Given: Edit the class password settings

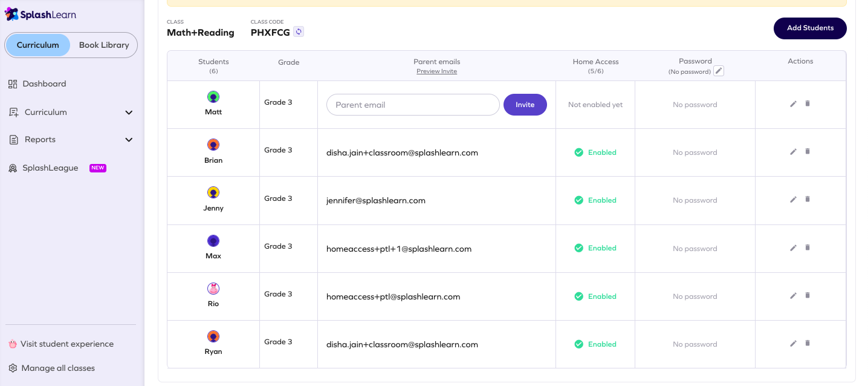Looking at the screenshot, I should pos(718,70).
